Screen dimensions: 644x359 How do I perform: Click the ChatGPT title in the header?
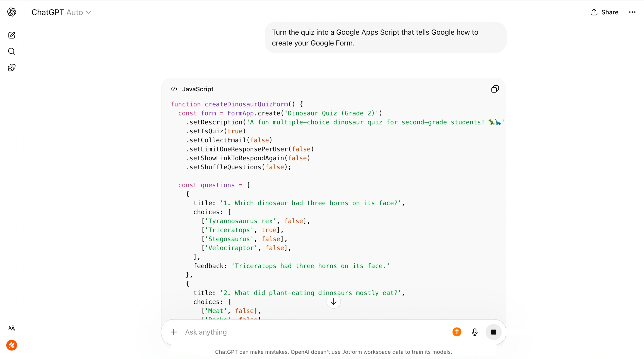coord(48,12)
